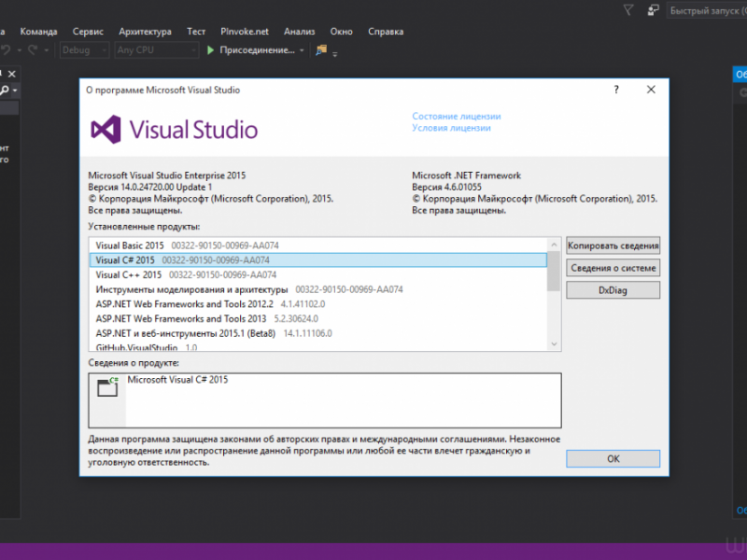Expand the toolbar overflow options arrow
The width and height of the screenshot is (747, 560).
click(335, 54)
